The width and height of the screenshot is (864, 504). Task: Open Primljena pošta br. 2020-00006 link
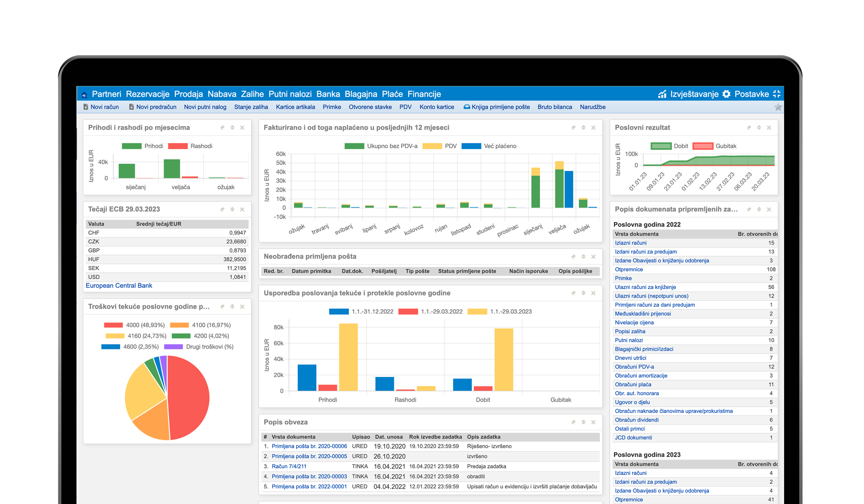point(309,446)
